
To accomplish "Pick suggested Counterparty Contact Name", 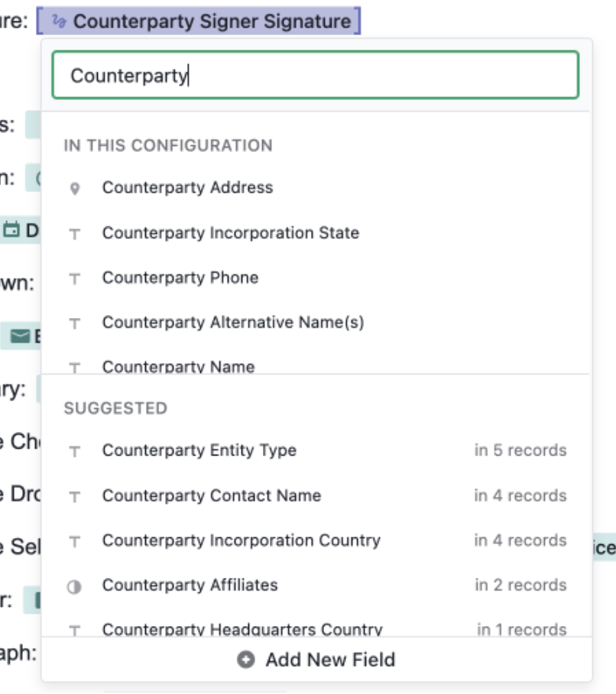I will coord(211,496).
